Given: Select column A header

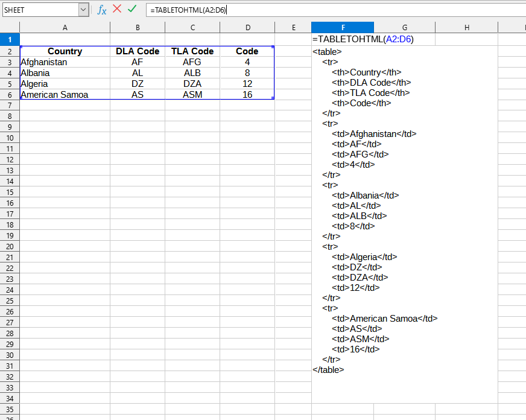Looking at the screenshot, I should coord(65,27).
